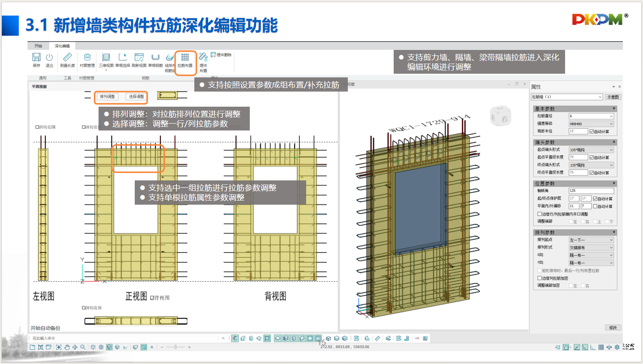643x364 pixels.
Task: Click the 刷新视图 refresh icon
Action: [139, 58]
